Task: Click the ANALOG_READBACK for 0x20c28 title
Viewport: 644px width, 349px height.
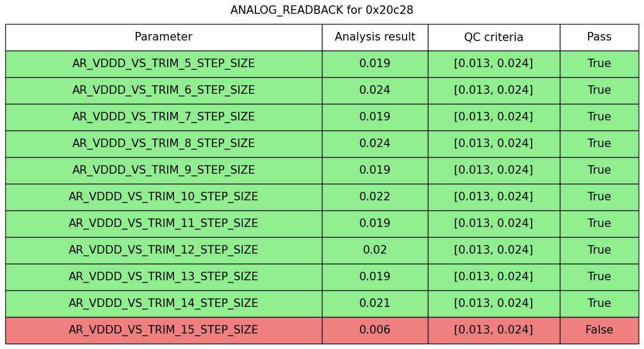Action: 321,10
